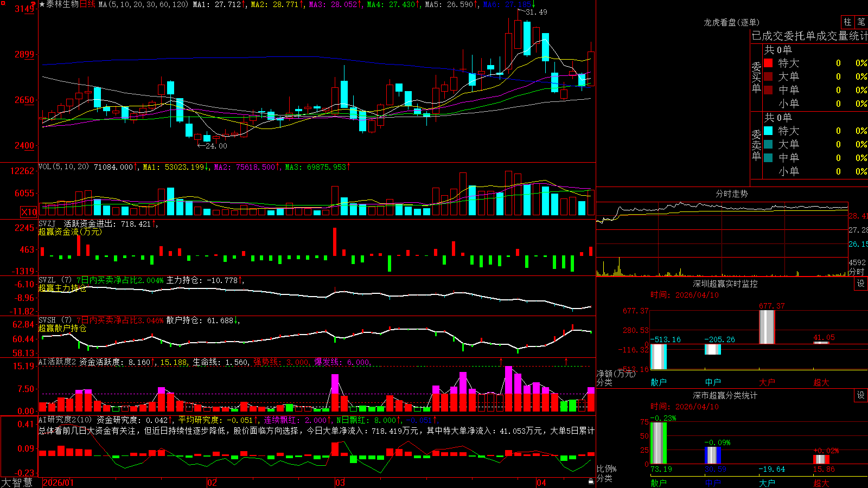868x488 pixels.
Task: Click the 02 month marker on the time axis
Action: 212,483
